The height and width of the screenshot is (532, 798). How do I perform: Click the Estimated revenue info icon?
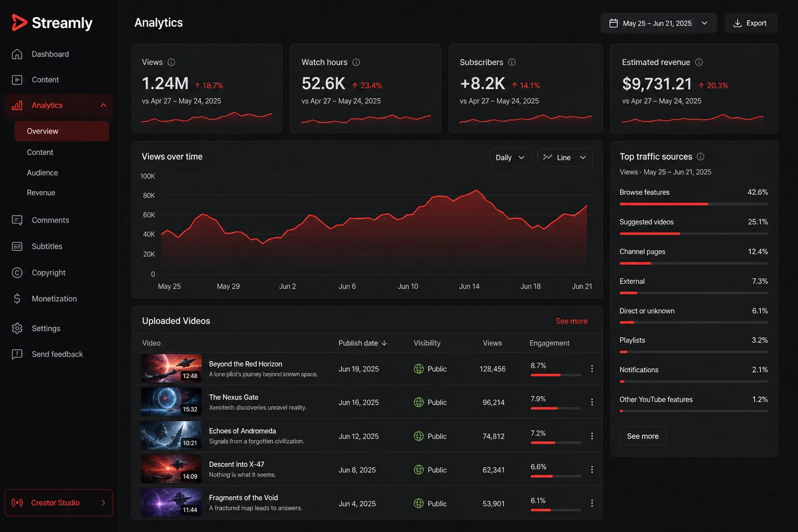coord(699,62)
